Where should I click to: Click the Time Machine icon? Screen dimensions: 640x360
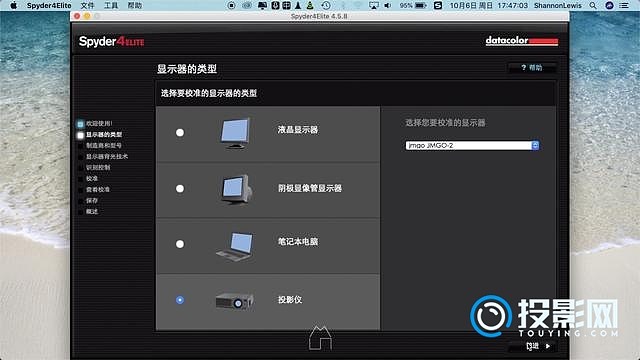tap(326, 5)
